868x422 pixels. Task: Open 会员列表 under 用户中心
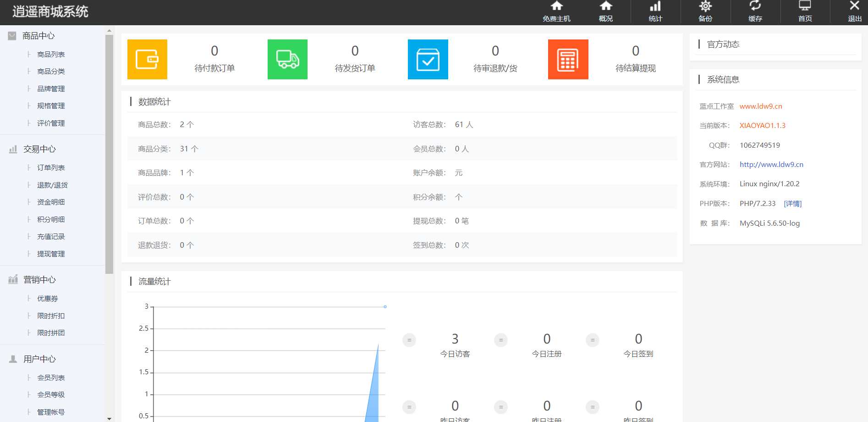pos(51,378)
